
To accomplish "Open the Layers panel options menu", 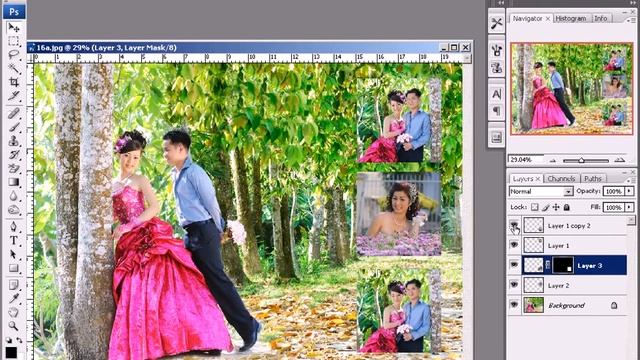I will point(630,180).
